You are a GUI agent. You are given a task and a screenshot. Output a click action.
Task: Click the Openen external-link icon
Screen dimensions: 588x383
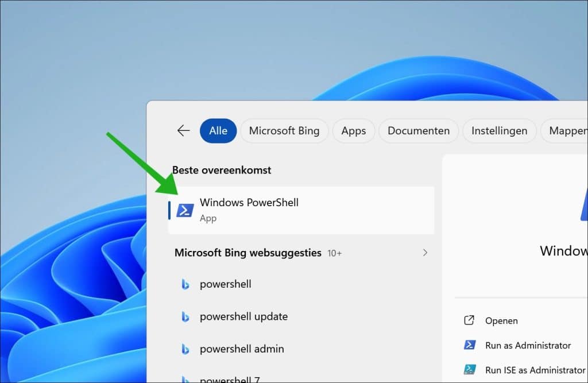coord(469,320)
